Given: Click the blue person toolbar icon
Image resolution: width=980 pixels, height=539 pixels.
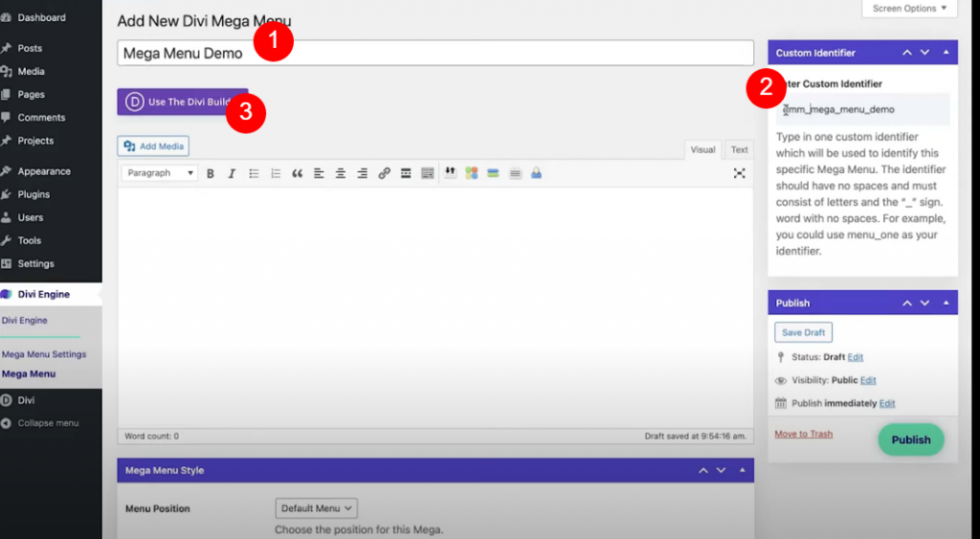Looking at the screenshot, I should click(536, 173).
